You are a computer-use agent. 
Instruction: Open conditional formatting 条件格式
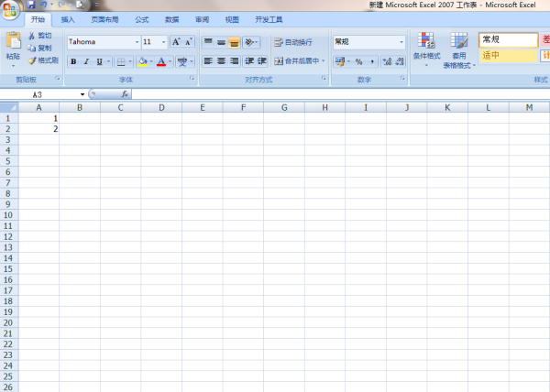[426, 49]
